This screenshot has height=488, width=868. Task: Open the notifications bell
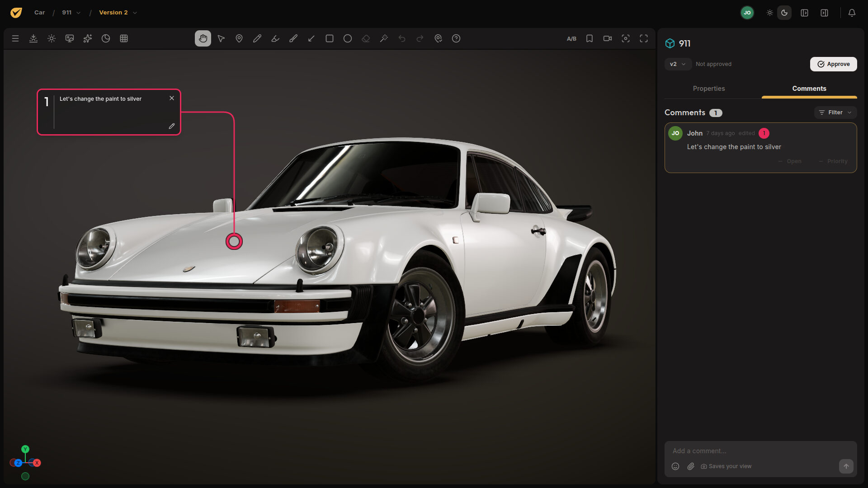852,13
